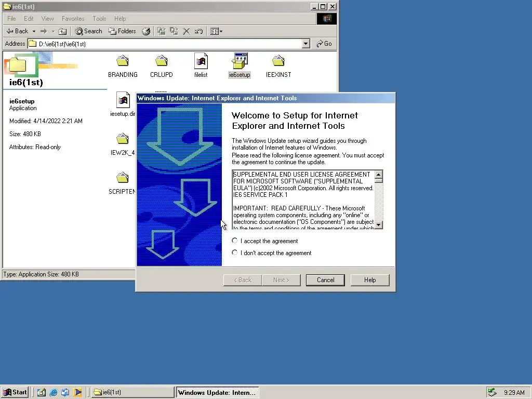Open the Views toolbar dropdown
This screenshot has width=532, height=399.
pyautogui.click(x=216, y=31)
